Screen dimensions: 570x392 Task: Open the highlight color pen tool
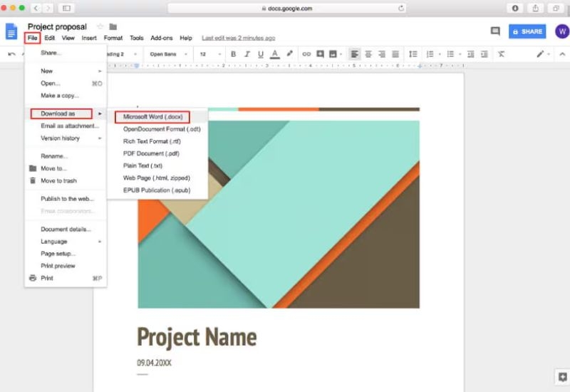pos(289,54)
